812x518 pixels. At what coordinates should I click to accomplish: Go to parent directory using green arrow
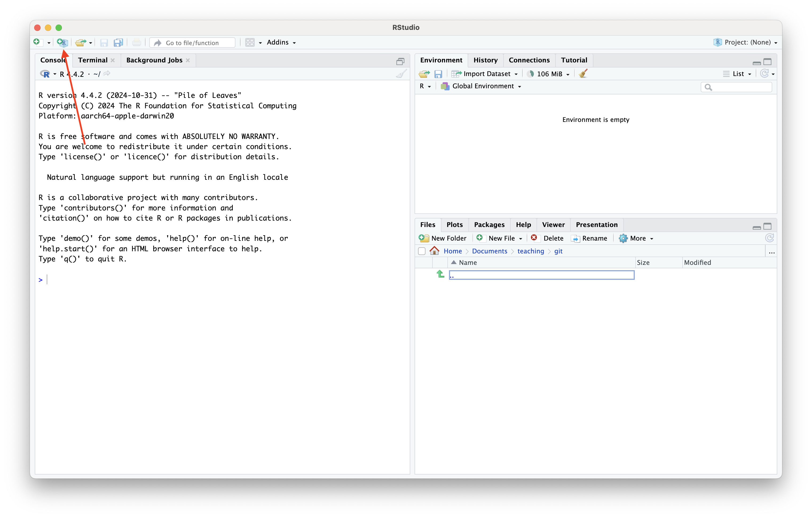click(x=440, y=274)
